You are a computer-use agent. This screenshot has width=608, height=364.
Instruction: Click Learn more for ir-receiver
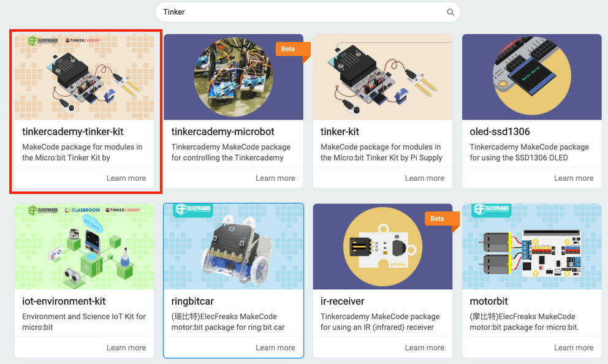(424, 347)
